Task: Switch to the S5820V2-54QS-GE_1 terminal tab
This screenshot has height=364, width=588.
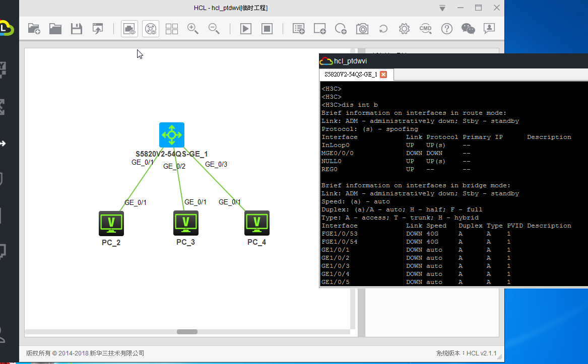Action: [351, 75]
